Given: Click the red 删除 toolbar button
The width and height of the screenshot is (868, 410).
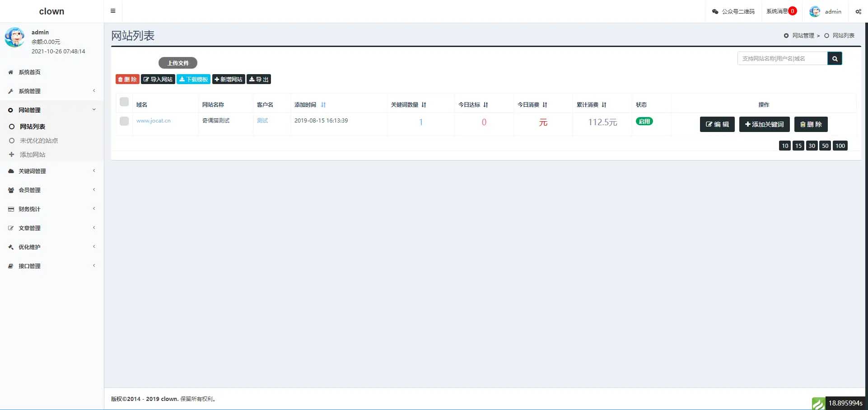Looking at the screenshot, I should [x=127, y=79].
